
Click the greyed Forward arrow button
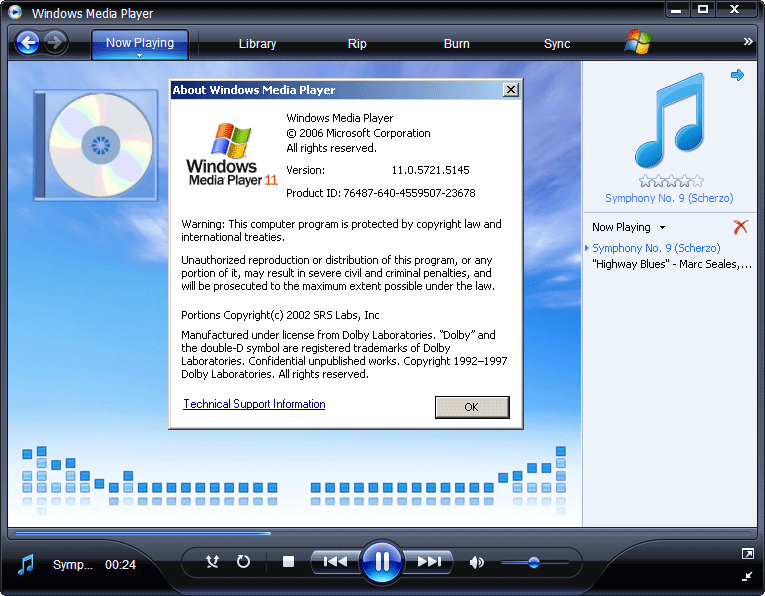[x=55, y=42]
